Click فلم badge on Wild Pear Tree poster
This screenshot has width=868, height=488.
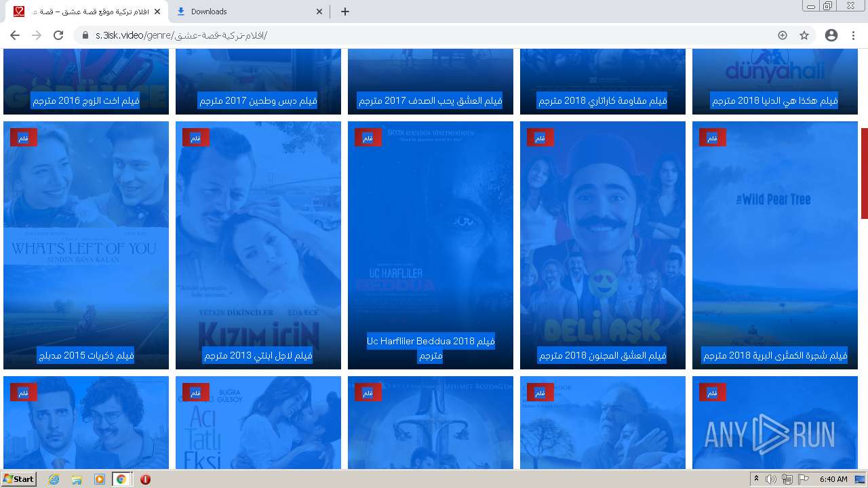[x=712, y=138]
